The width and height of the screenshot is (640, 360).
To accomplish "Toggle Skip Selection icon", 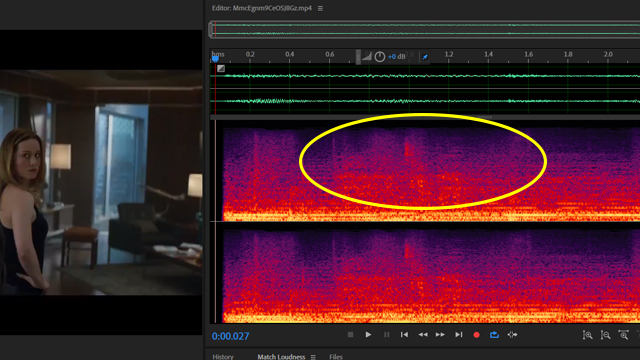I will tap(512, 335).
